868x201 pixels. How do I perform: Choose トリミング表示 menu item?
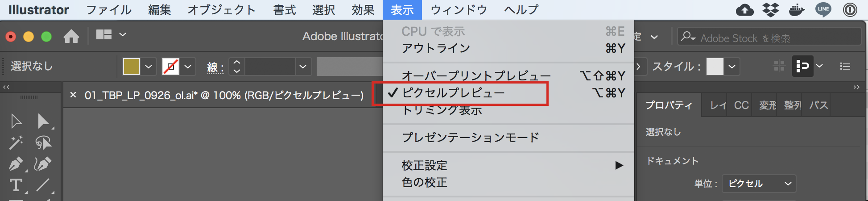508,110
